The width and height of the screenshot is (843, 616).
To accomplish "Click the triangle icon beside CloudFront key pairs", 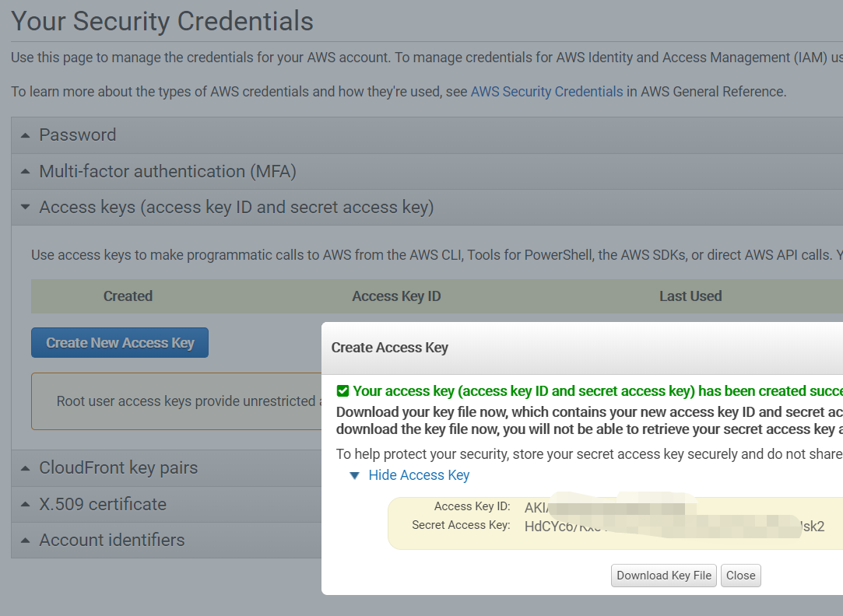I will point(25,468).
